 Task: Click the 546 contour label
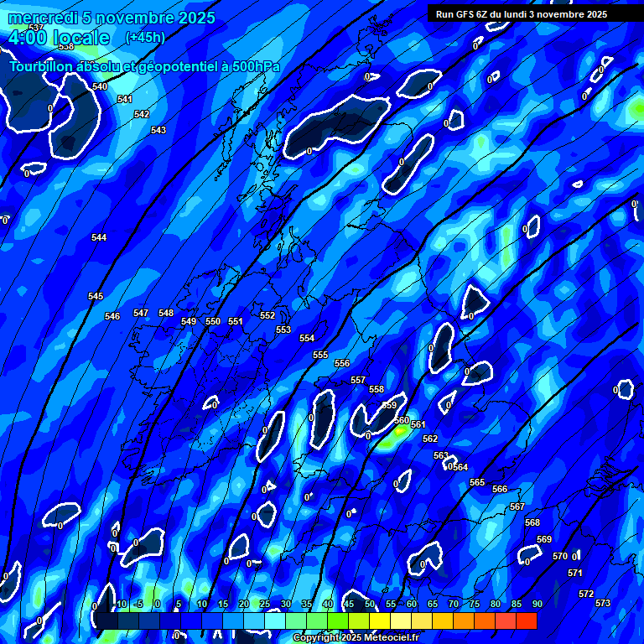[x=112, y=316]
